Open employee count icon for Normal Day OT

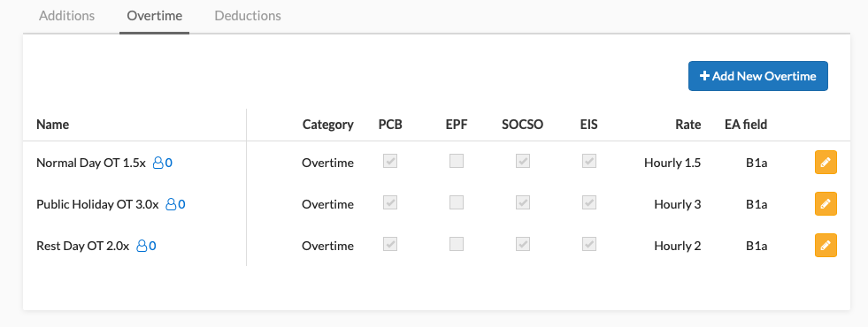pos(162,163)
